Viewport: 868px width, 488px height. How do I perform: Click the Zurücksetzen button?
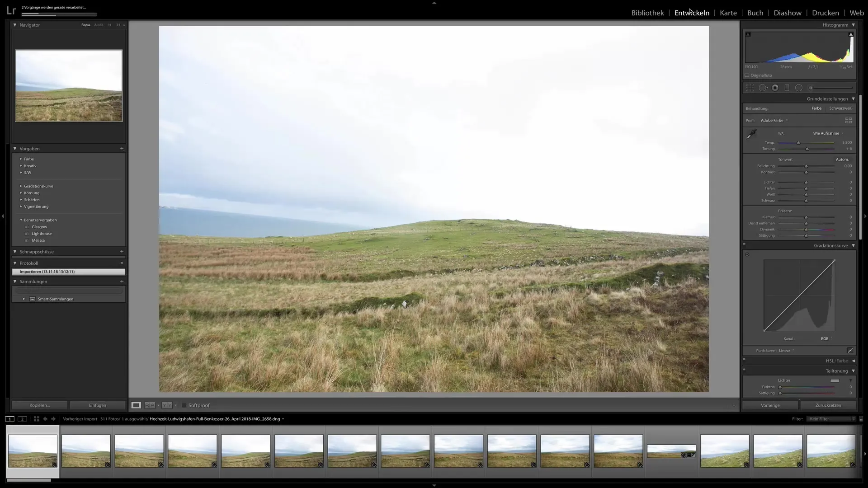coord(828,405)
